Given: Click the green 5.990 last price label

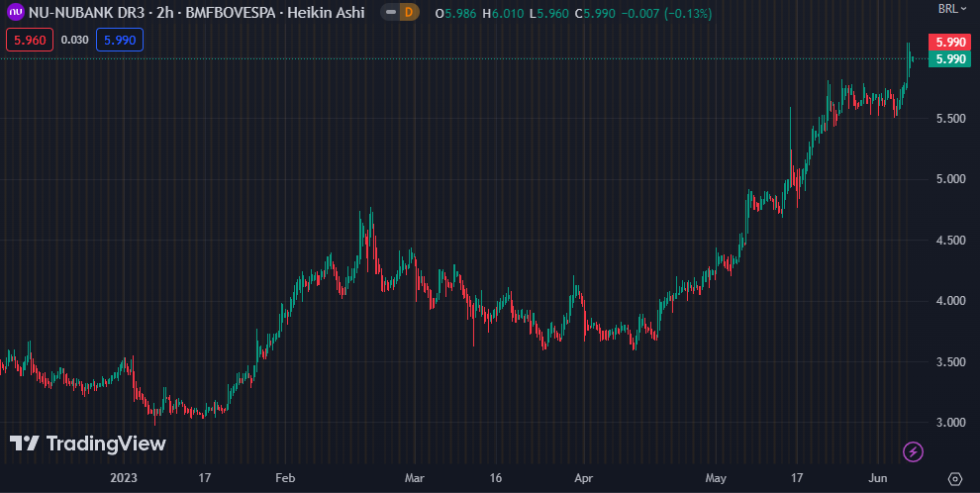Looking at the screenshot, I should click(949, 58).
